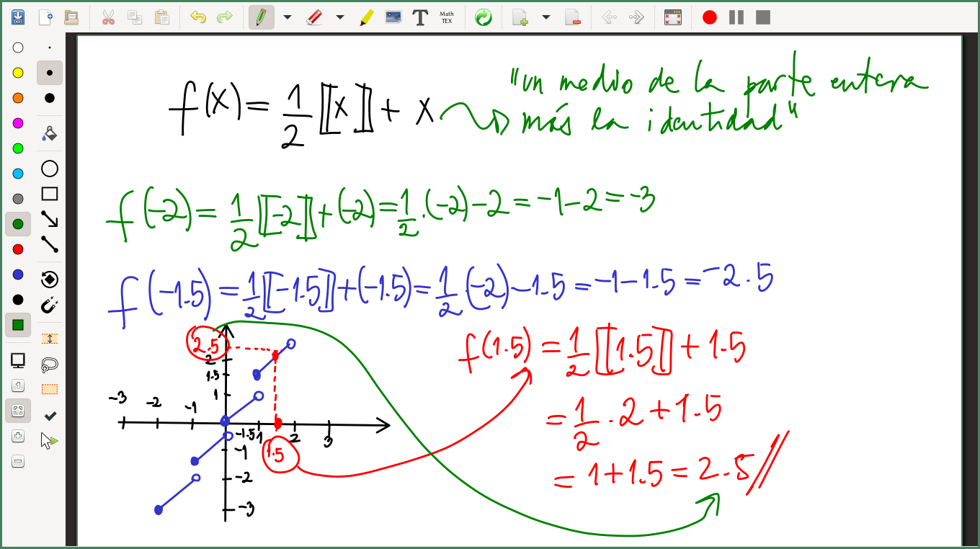Screen dimensions: 980x549
Task: Enable draw ellipse mode
Action: pyautogui.click(x=49, y=169)
